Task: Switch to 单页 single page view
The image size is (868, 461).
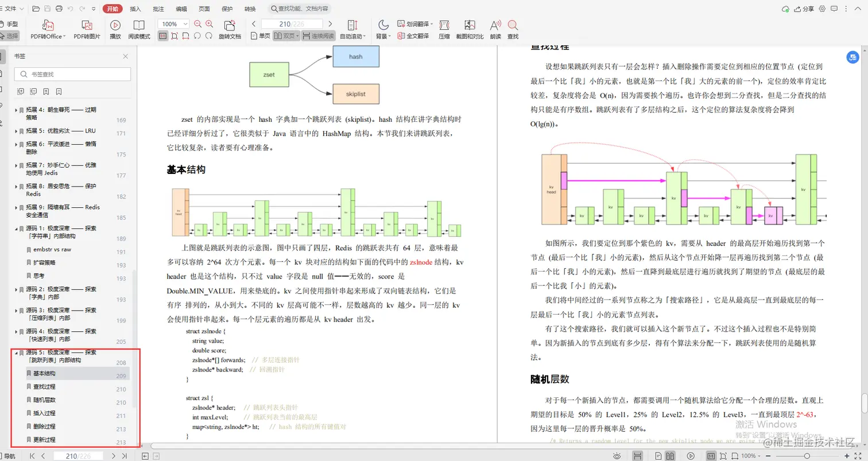Action: click(x=261, y=36)
